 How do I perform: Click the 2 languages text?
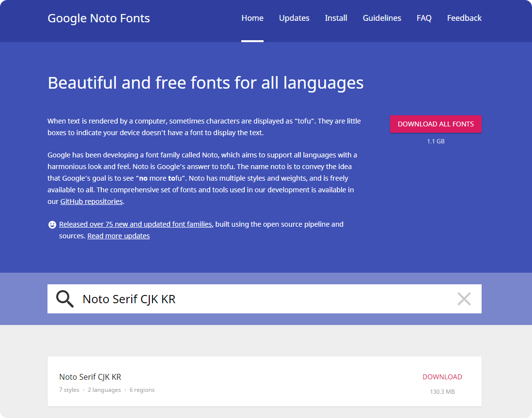pyautogui.click(x=104, y=390)
